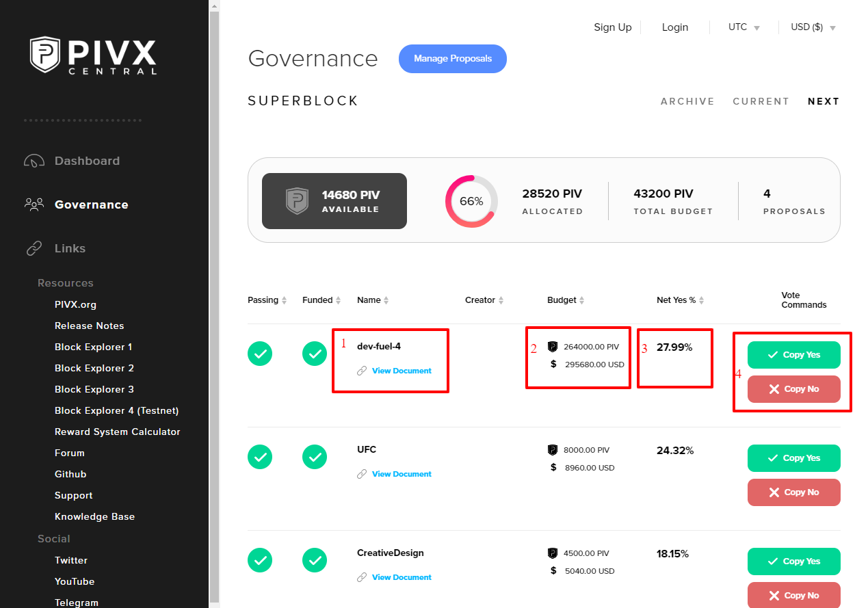Click the Dashboard gauge icon
Image resolution: width=868 pixels, height=608 pixels.
pyautogui.click(x=34, y=161)
